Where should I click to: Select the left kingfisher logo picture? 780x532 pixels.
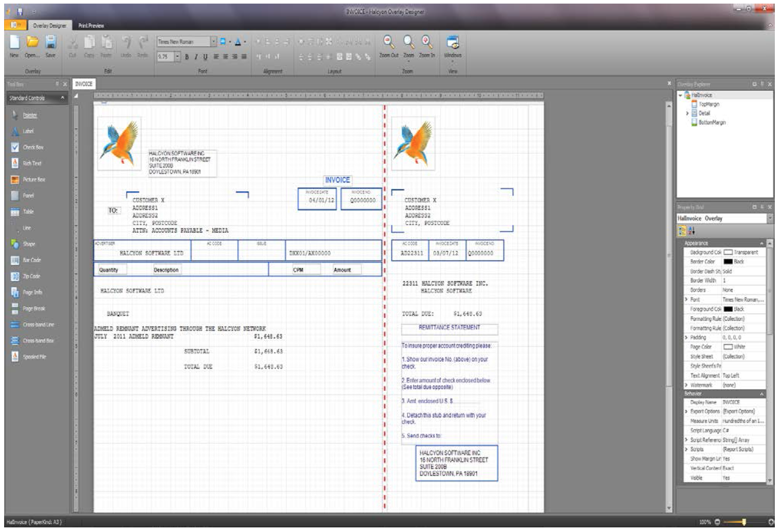pyautogui.click(x=119, y=143)
